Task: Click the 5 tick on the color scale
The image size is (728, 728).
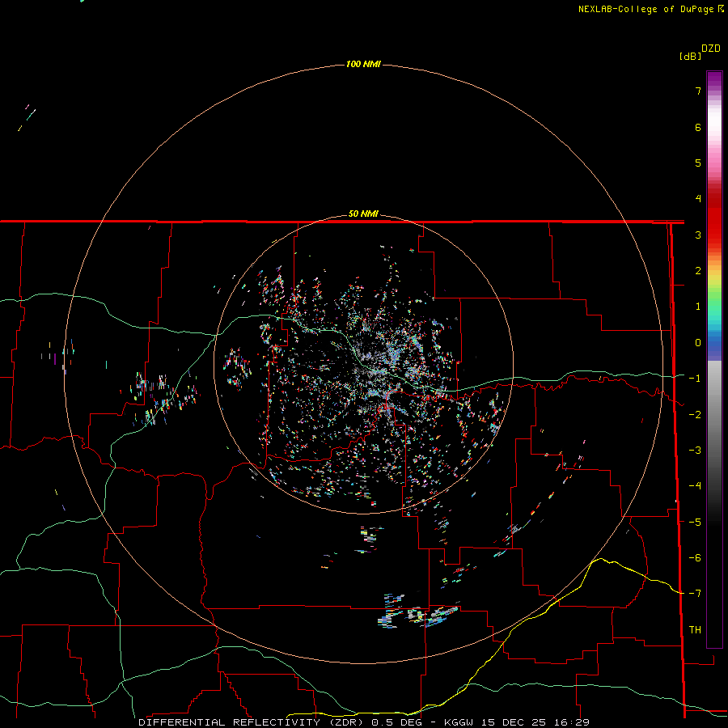Action: (698, 163)
